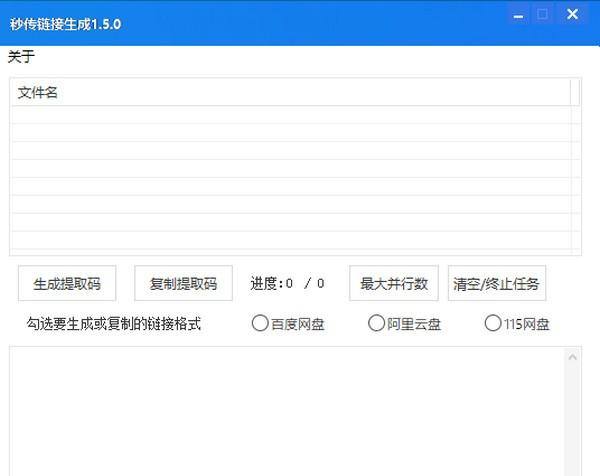
Task: Click inside the output text area
Action: (287, 411)
